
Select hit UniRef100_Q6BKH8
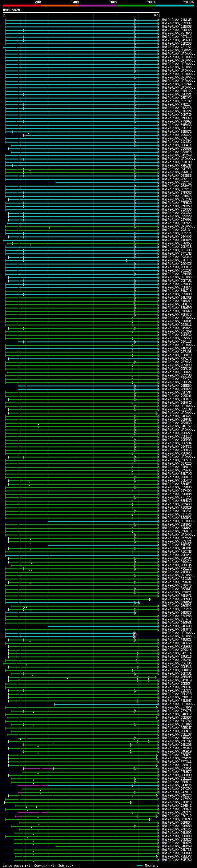tap(177, 676)
